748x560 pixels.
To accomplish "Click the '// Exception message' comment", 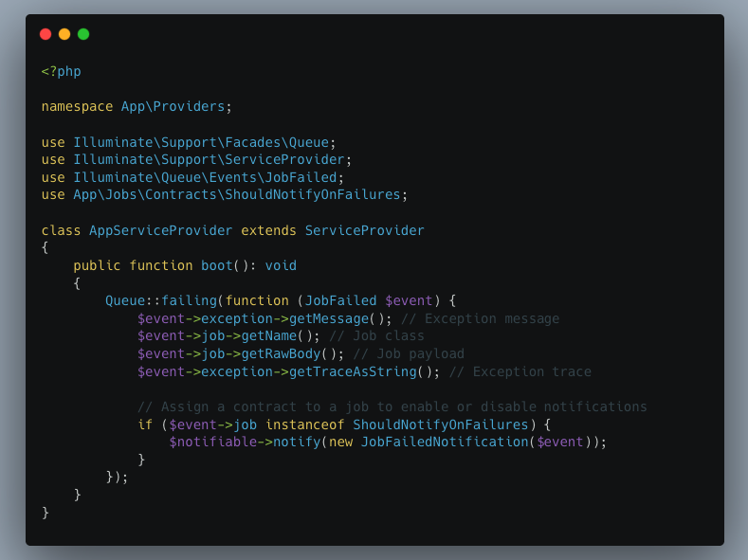I will click(x=480, y=318).
